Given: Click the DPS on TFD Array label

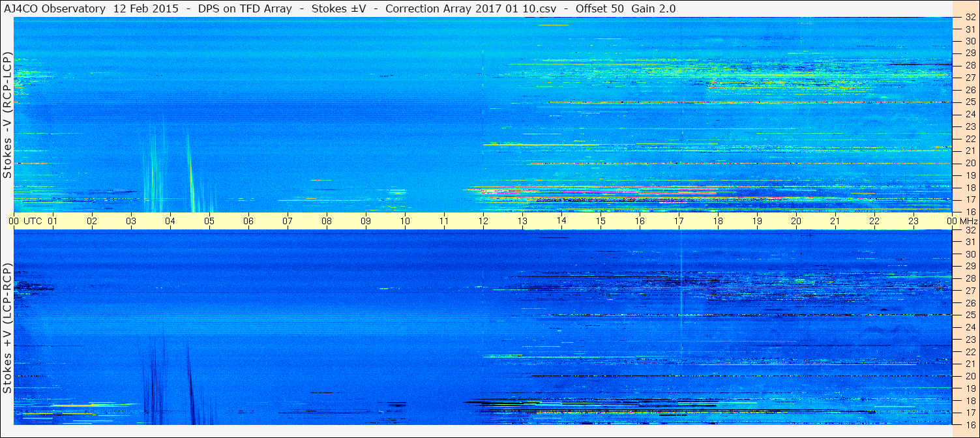Looking at the screenshot, I should click(245, 8).
